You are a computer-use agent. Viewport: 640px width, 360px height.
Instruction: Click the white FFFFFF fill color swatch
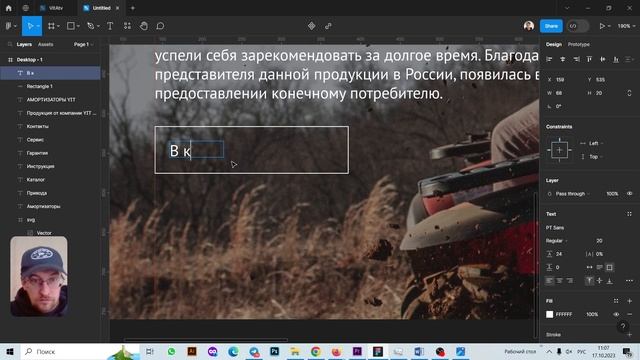549,314
